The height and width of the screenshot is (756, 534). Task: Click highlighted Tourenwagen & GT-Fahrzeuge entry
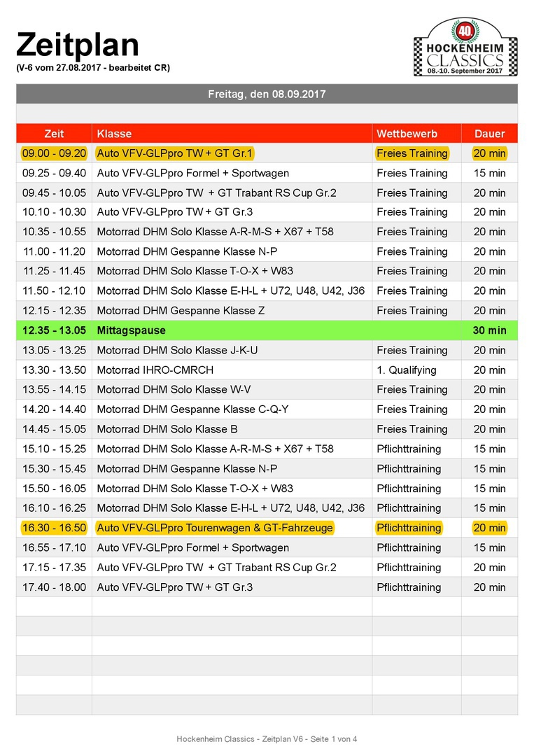point(215,528)
